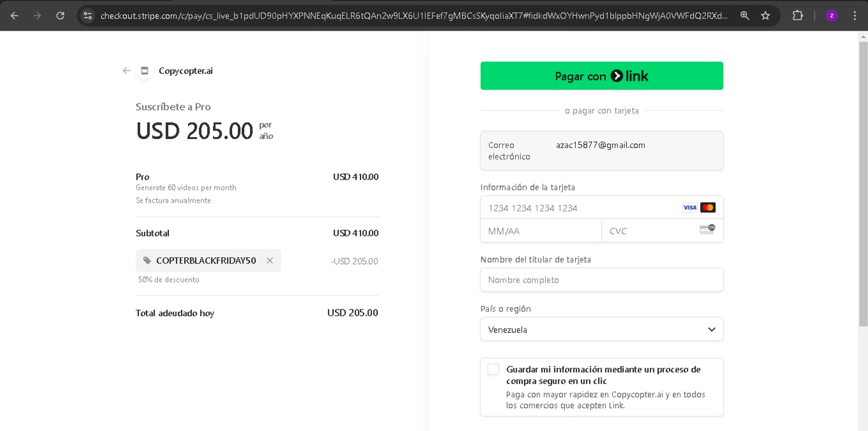Screen dimensions: 868x431
Task: Reload the checkout page
Action: [x=60, y=16]
